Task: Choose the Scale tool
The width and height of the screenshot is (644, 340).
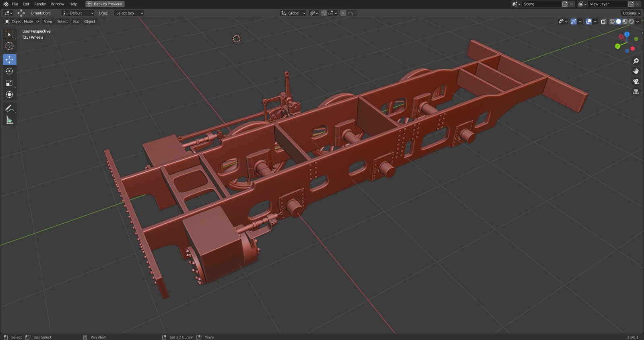Action: tap(9, 83)
